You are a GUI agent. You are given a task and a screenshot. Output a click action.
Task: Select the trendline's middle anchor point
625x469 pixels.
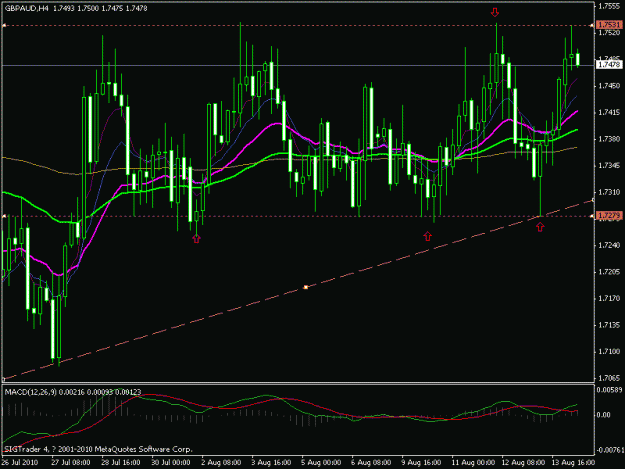(x=306, y=287)
